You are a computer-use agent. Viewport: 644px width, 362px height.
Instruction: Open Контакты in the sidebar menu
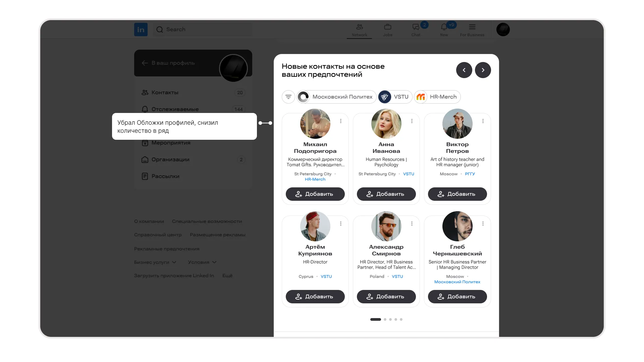point(165,93)
